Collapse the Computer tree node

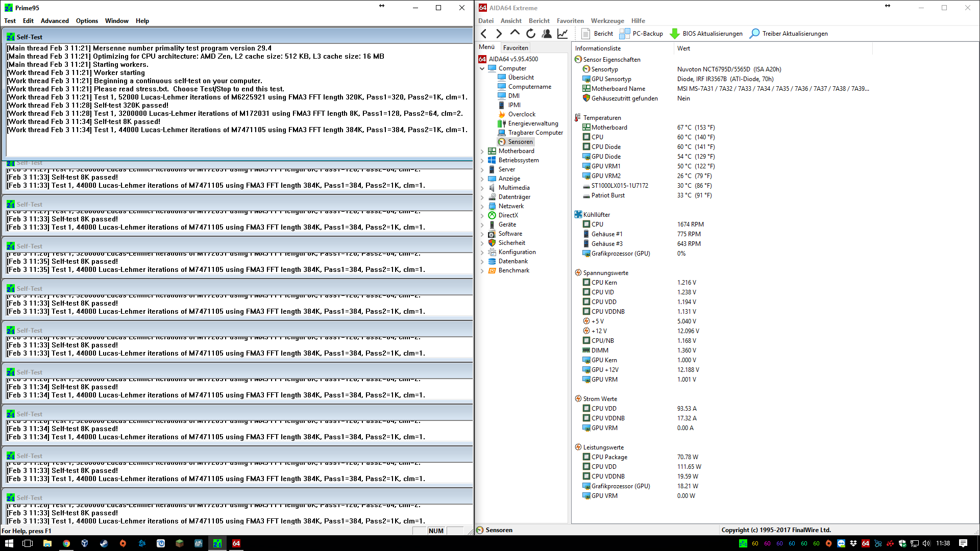482,68
